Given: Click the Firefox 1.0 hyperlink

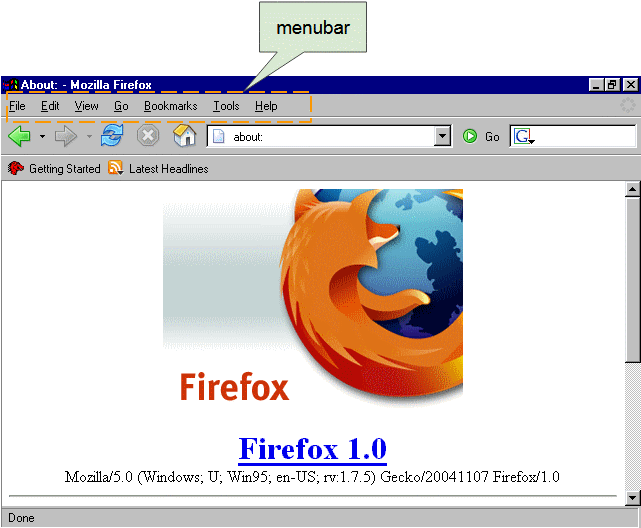Looking at the screenshot, I should pos(312,449).
